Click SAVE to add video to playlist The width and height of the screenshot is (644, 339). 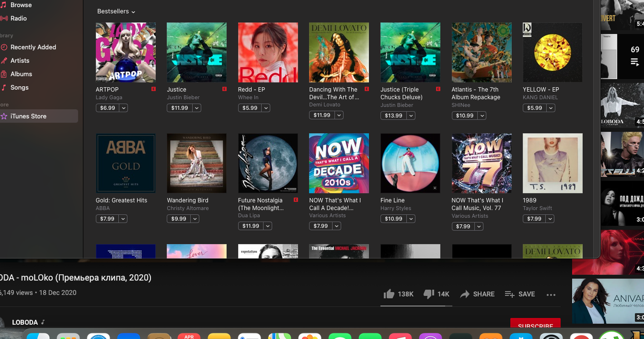click(520, 294)
